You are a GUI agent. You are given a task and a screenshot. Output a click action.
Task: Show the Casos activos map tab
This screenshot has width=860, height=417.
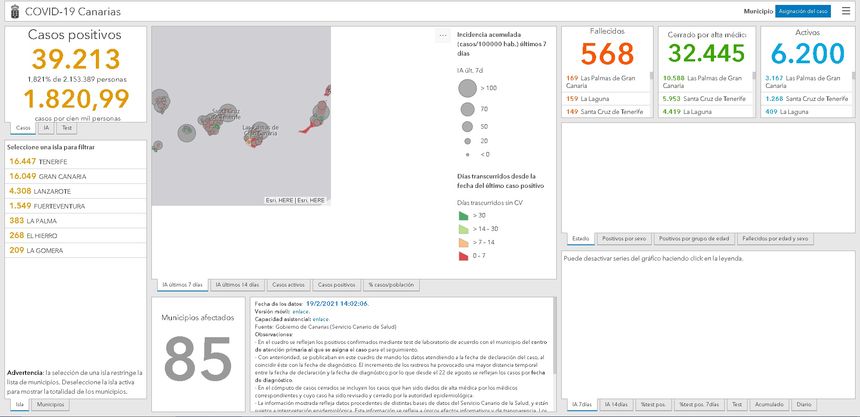[288, 285]
